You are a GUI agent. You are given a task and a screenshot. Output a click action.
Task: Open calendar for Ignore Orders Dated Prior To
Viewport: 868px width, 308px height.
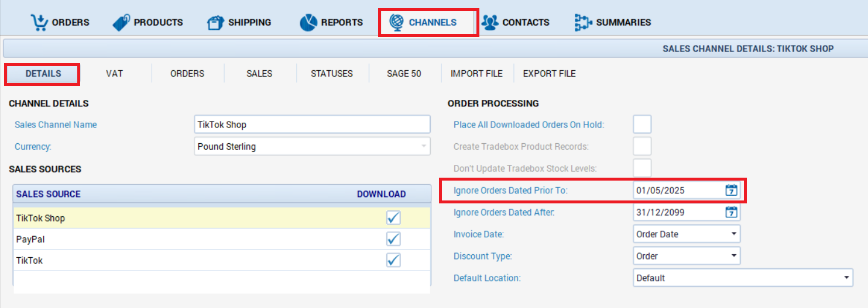tap(732, 190)
